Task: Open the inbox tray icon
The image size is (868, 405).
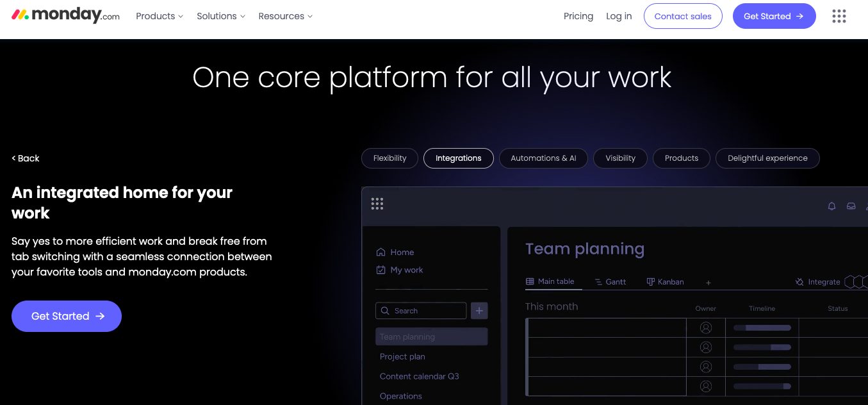Action: coord(851,206)
